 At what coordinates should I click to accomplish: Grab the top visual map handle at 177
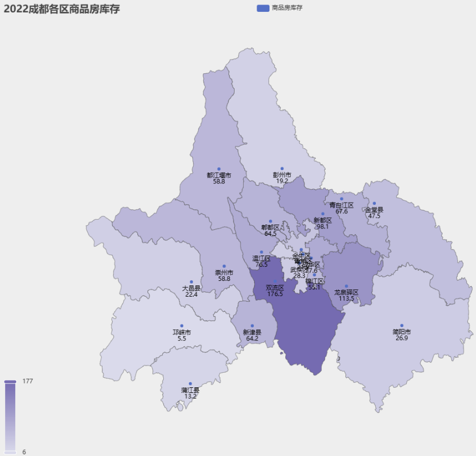(x=10, y=381)
